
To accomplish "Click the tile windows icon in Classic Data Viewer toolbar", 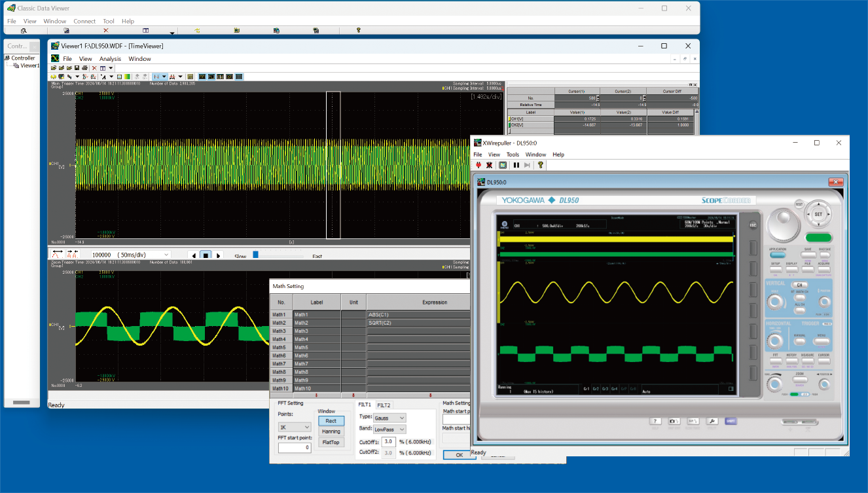I will click(x=145, y=30).
